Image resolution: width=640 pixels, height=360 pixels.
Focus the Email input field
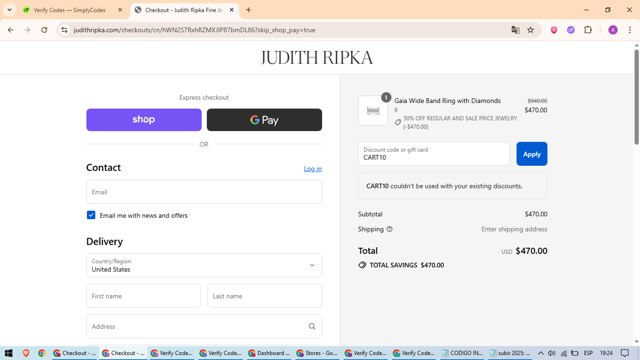click(204, 192)
